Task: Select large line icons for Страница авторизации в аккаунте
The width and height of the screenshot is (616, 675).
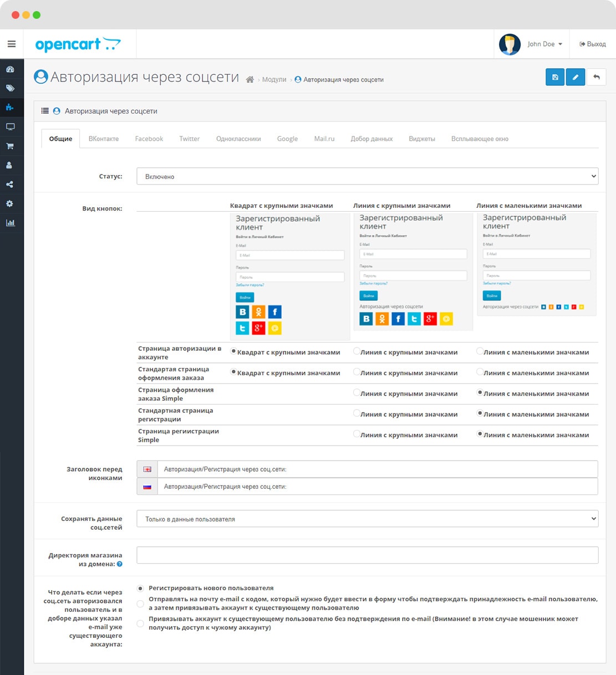Action: coord(357,351)
